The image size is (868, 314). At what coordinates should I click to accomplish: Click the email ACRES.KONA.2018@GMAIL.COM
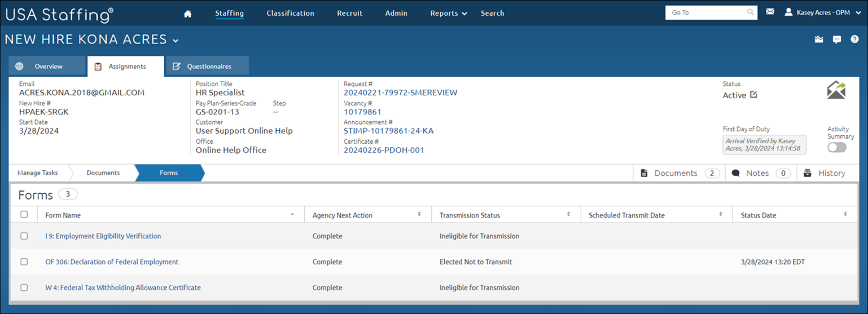pyautogui.click(x=82, y=92)
